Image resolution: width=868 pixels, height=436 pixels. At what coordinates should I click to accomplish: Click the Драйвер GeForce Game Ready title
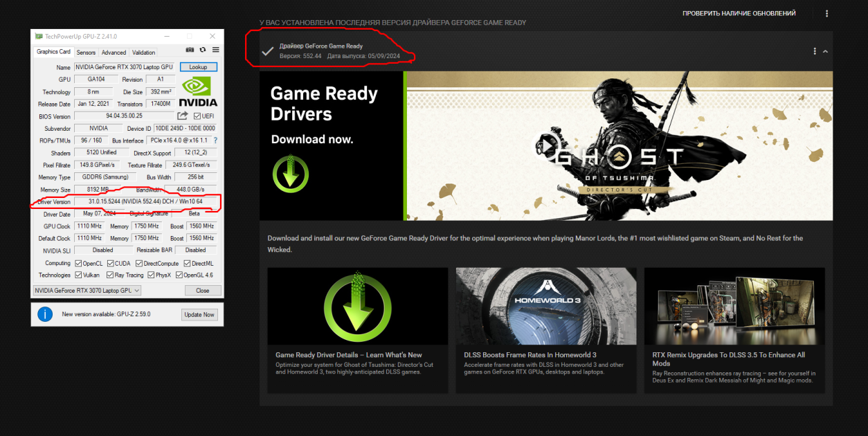(321, 46)
